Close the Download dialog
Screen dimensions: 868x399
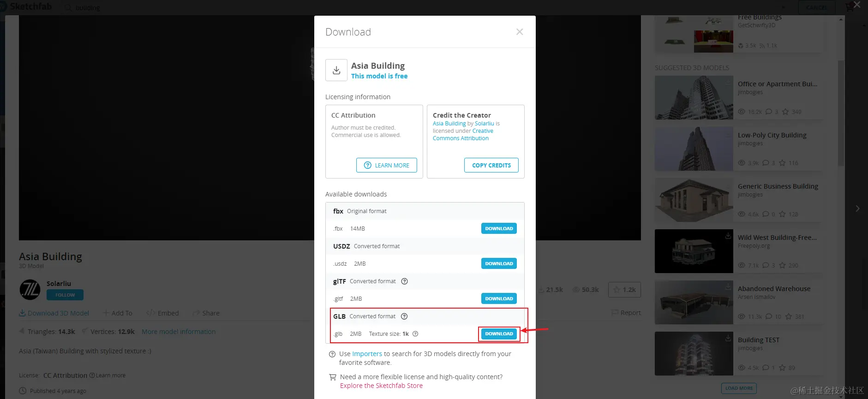tap(520, 32)
